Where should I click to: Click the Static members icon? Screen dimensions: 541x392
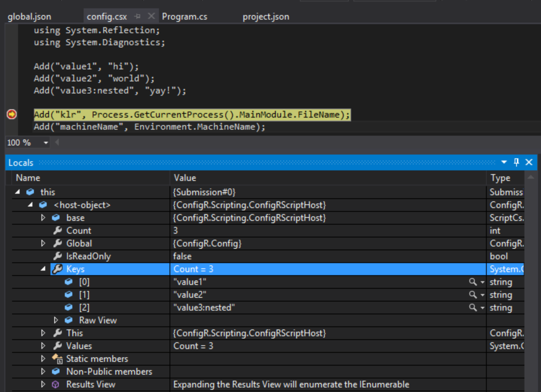click(57, 358)
